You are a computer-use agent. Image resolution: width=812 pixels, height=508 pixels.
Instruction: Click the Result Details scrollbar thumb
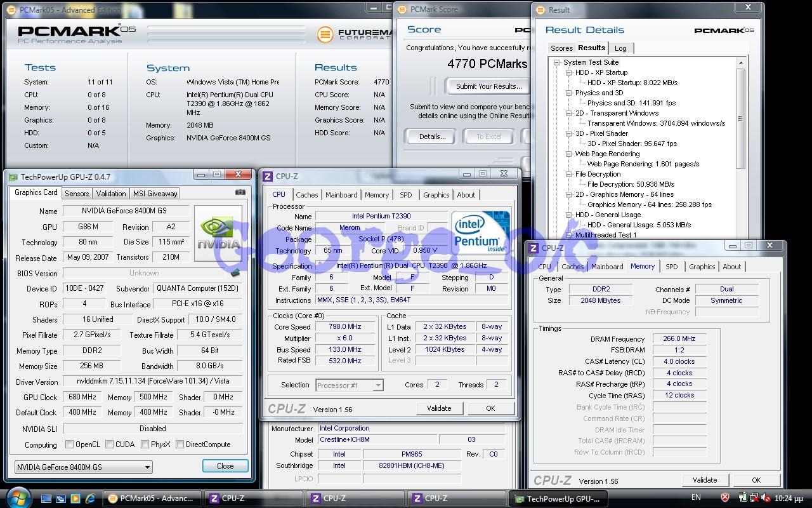(x=740, y=118)
